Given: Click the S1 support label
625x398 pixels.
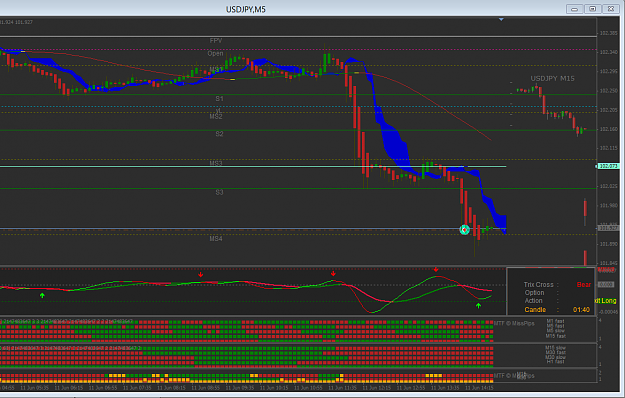Looking at the screenshot, I should (219, 98).
